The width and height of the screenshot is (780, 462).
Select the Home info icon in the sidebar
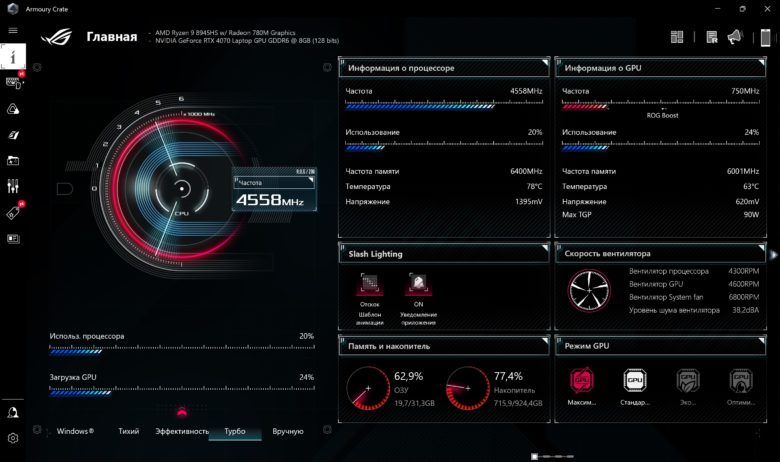coord(13,56)
